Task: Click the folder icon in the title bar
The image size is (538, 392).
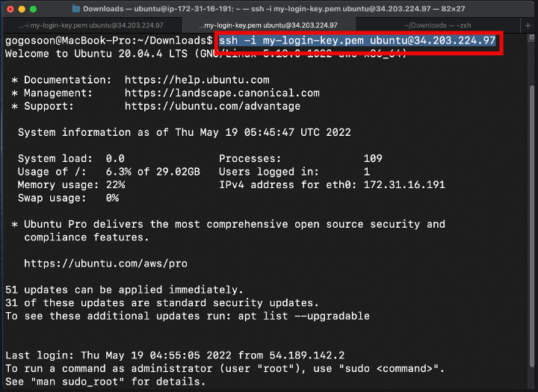Action: (75, 9)
